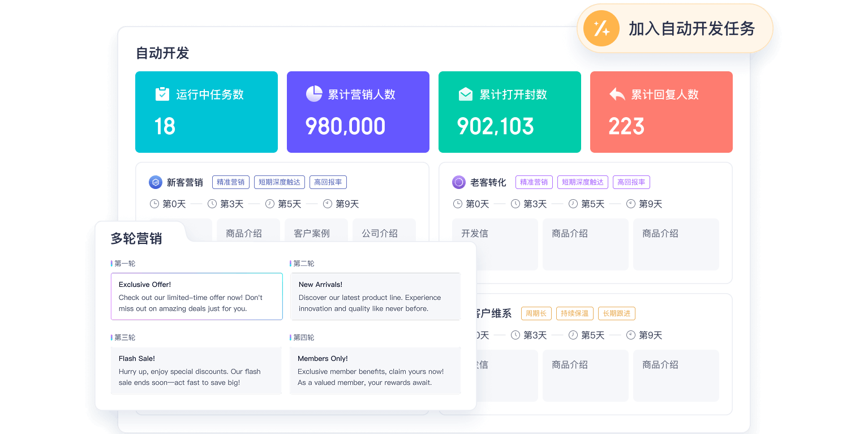Screen dimensions: 868x434
Task: Click the pie chart icon on 累计营销人数 card
Action: (313, 93)
